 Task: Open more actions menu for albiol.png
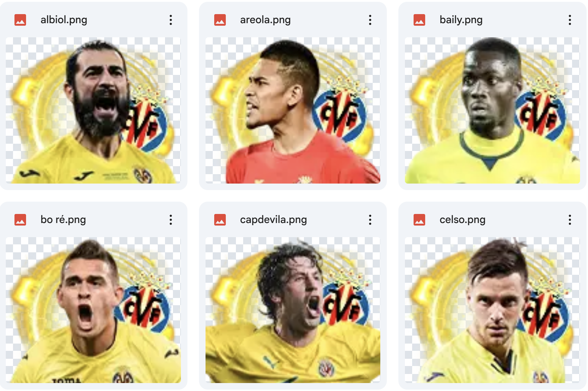[x=171, y=20]
